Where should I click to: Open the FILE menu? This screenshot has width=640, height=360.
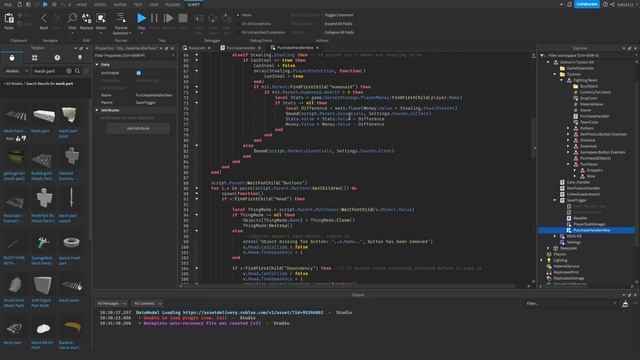[8, 4]
